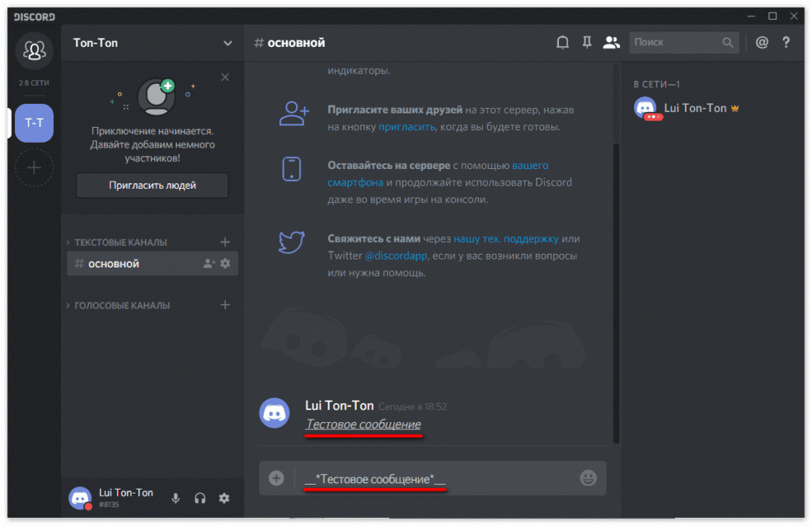Show pinned messages

click(x=587, y=42)
